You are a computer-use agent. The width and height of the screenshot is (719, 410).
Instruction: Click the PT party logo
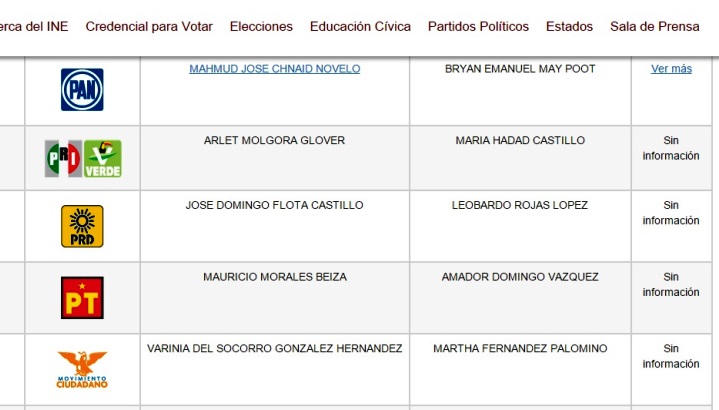(82, 297)
